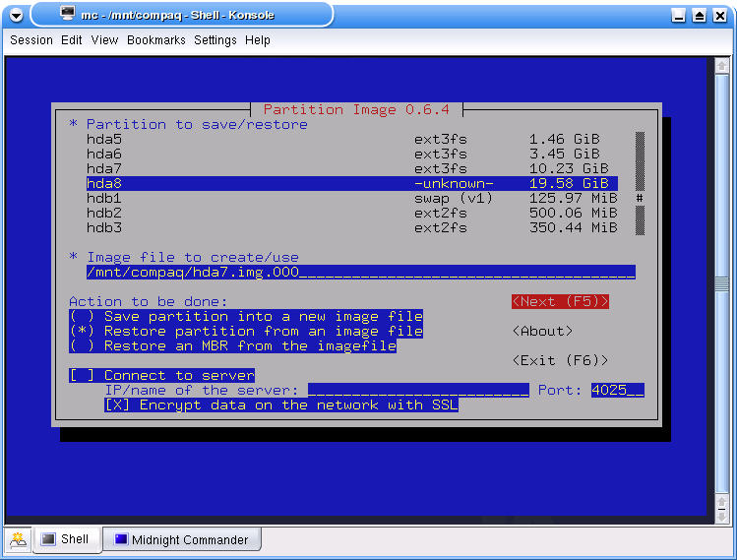
Task: Click the 10.23 GiB size value
Action: point(569,168)
